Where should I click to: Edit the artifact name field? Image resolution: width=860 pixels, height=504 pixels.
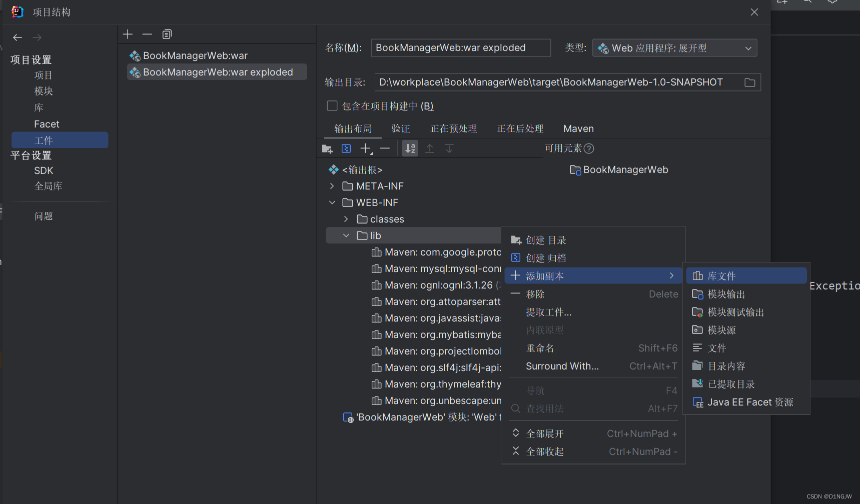point(461,48)
